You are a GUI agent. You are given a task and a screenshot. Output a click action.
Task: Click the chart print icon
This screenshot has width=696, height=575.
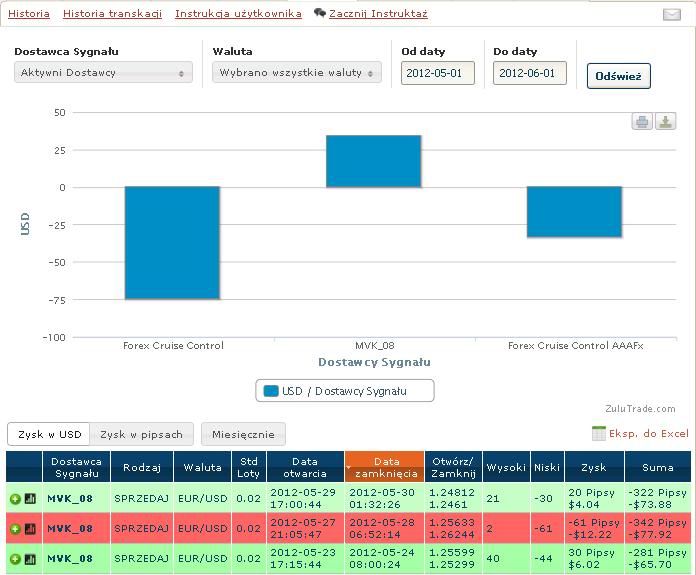(x=642, y=121)
